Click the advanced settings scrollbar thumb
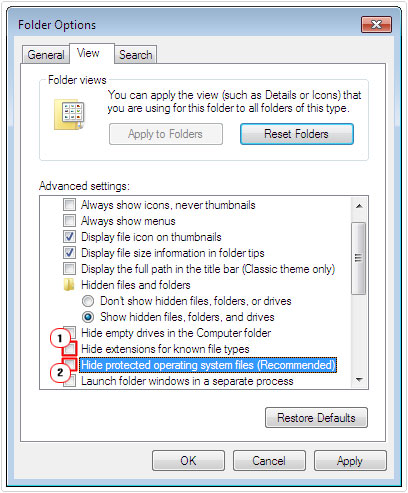 click(x=359, y=258)
